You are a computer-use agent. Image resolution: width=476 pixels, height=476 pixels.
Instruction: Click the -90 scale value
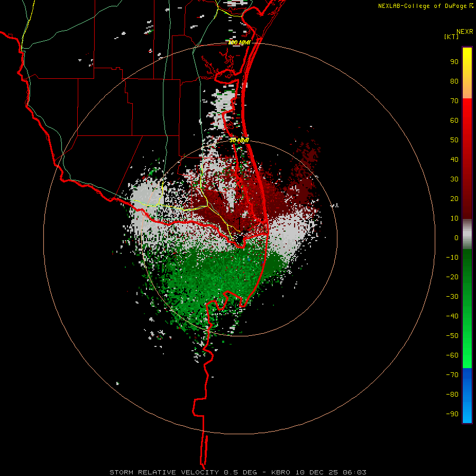pos(452,414)
